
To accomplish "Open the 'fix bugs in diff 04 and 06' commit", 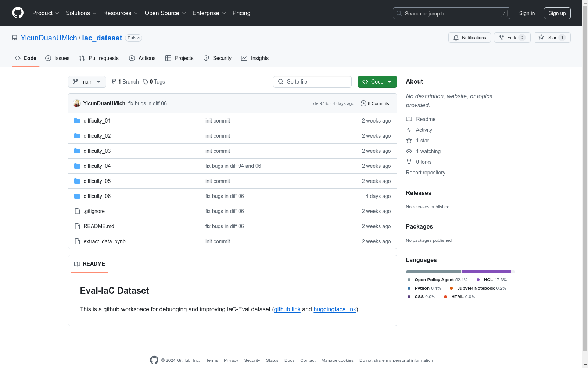I will tap(233, 166).
